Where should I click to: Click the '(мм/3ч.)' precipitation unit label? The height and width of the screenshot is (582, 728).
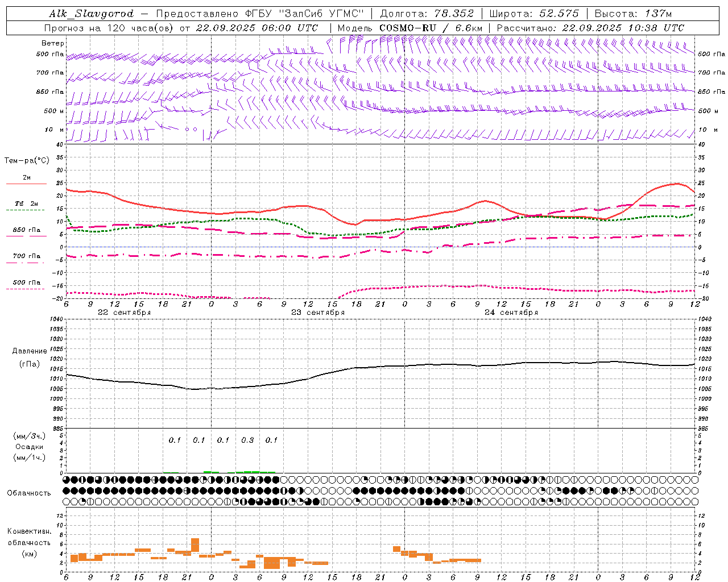(30, 436)
